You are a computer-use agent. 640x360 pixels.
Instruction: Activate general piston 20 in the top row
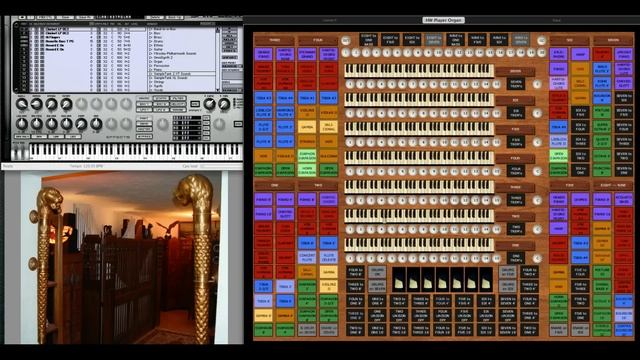pos(541,53)
